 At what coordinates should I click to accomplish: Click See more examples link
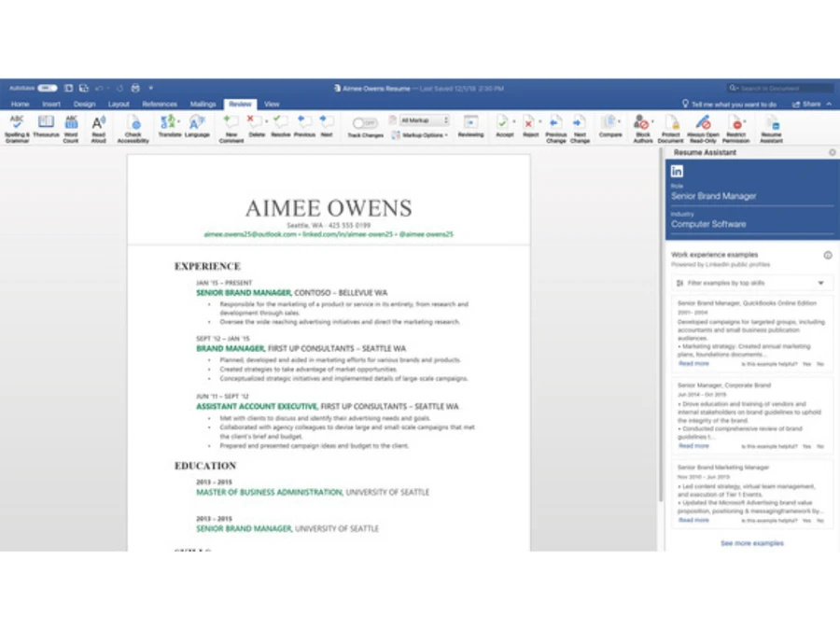[751, 543]
